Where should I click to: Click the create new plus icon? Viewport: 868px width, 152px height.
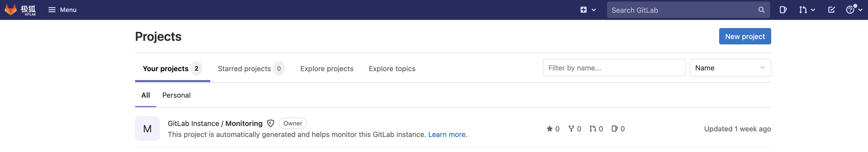pyautogui.click(x=583, y=10)
